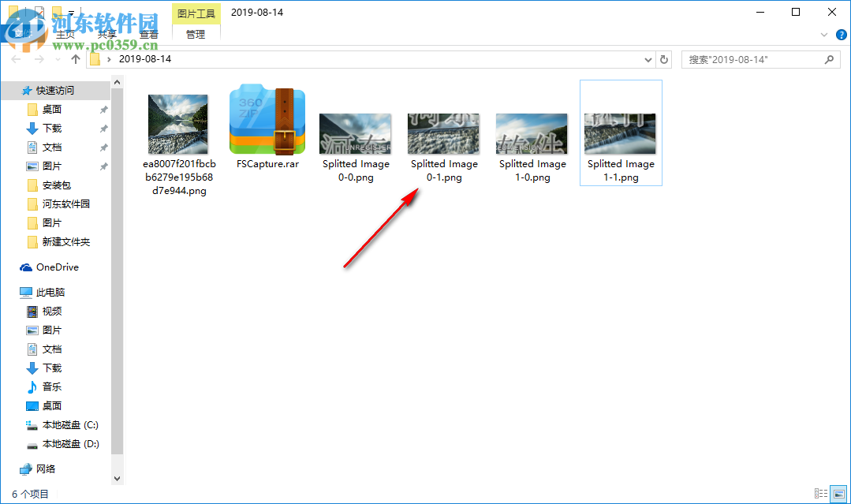Click navigation pane scroll down arrow

[x=117, y=479]
